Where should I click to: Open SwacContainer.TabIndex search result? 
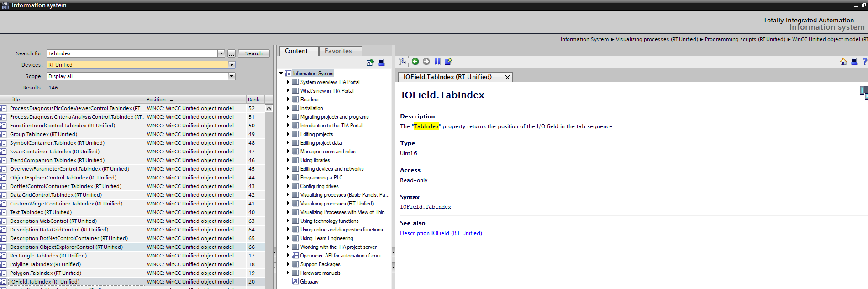pos(55,152)
